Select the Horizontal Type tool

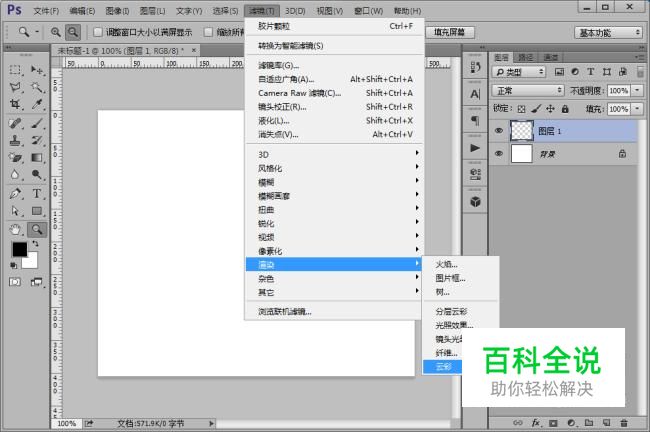coord(37,194)
